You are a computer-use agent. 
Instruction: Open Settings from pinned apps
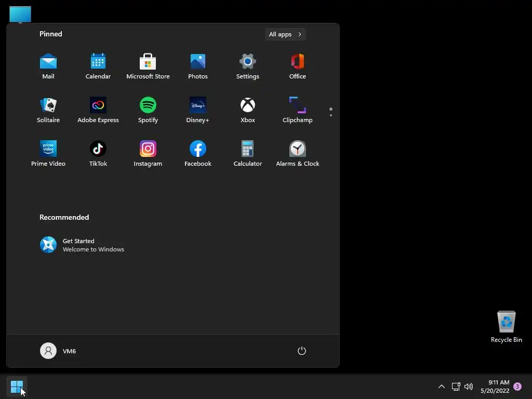coord(248,66)
